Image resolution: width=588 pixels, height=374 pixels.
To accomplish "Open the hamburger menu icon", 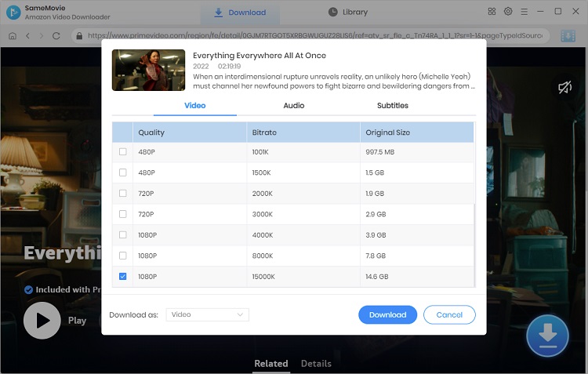I will click(524, 12).
